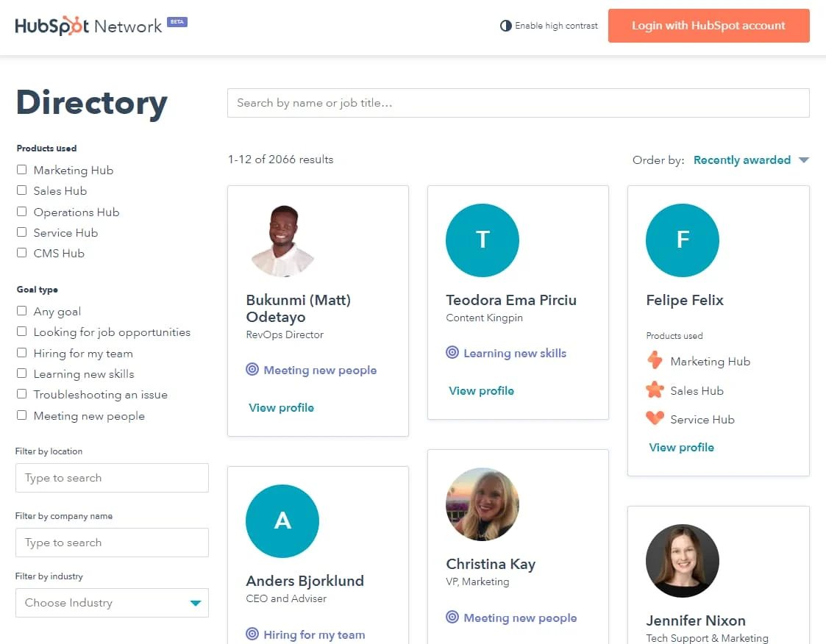Screen dimensions: 826x644
Task: Tick Learning new skills filter checkbox
Action: coord(21,373)
